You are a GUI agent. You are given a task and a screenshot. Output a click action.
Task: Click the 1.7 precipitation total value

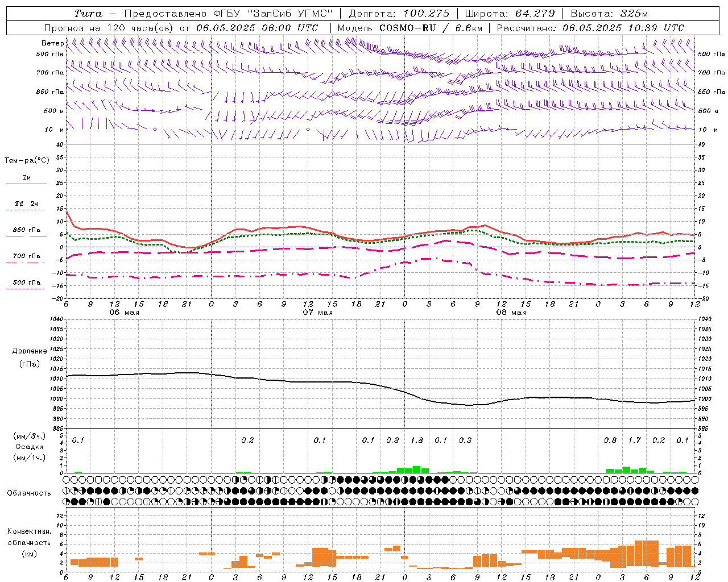pos(634,440)
